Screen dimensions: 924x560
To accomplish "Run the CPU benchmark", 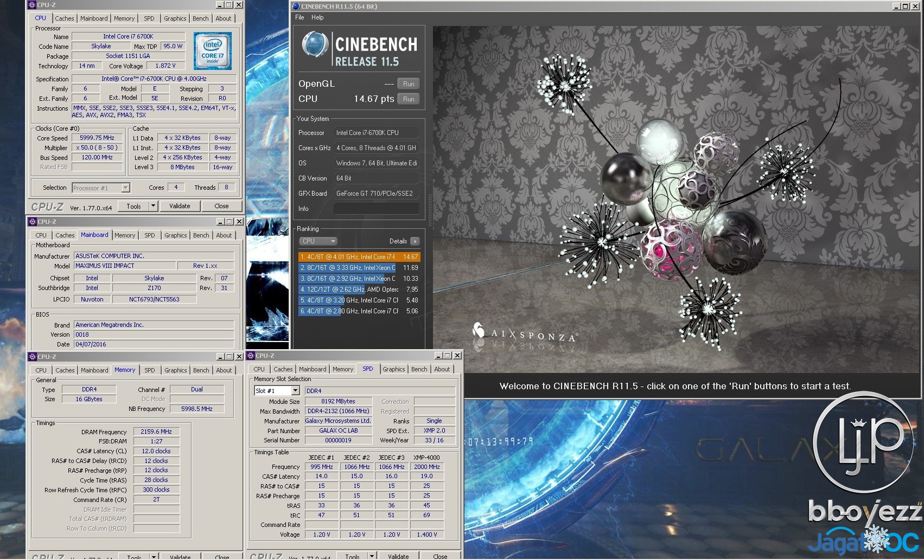I will pyautogui.click(x=409, y=99).
